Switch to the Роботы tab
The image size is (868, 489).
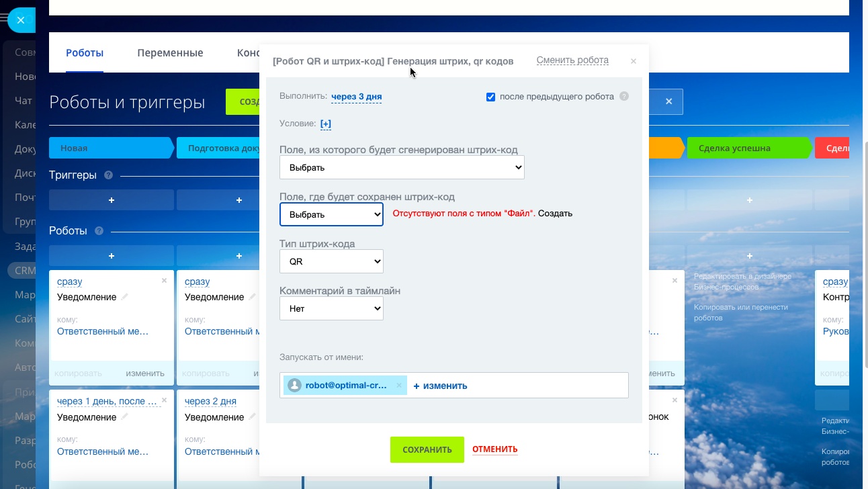click(85, 53)
